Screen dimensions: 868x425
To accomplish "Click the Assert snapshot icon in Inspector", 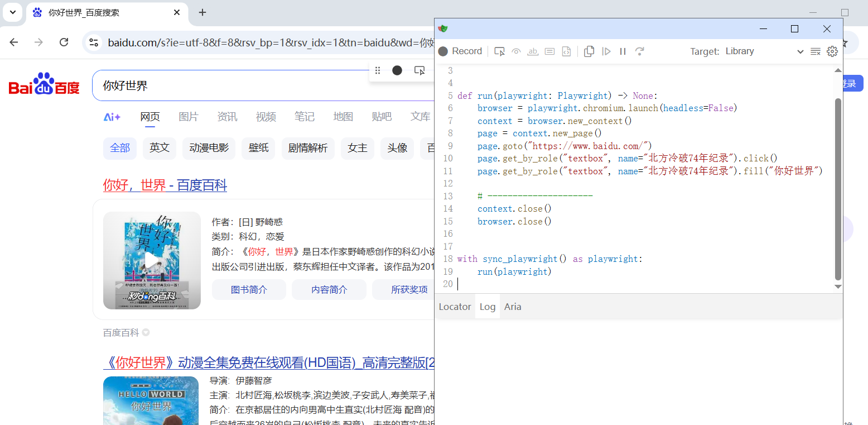I will pos(566,51).
